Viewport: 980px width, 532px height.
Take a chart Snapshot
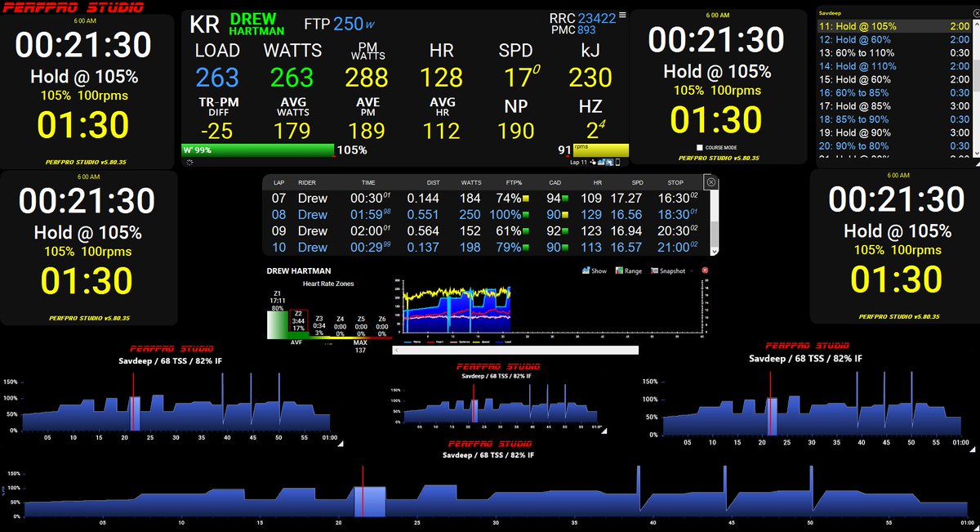pyautogui.click(x=667, y=270)
